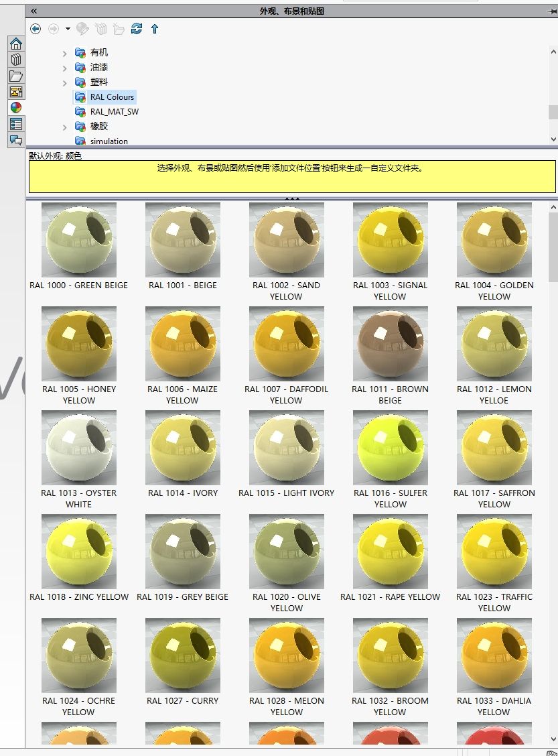This screenshot has height=756, width=558.
Task: Open the Design Library tab
Action: coord(16,59)
